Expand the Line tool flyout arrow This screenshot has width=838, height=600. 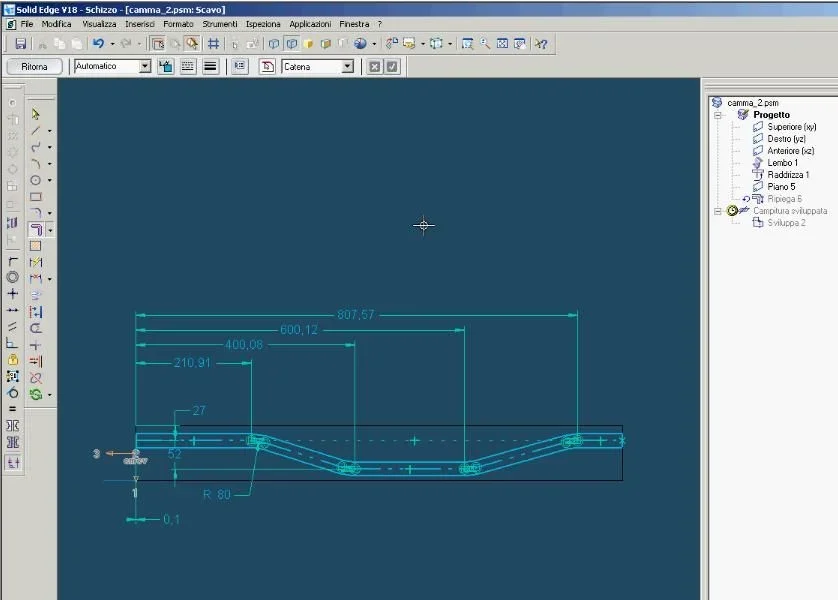50,131
